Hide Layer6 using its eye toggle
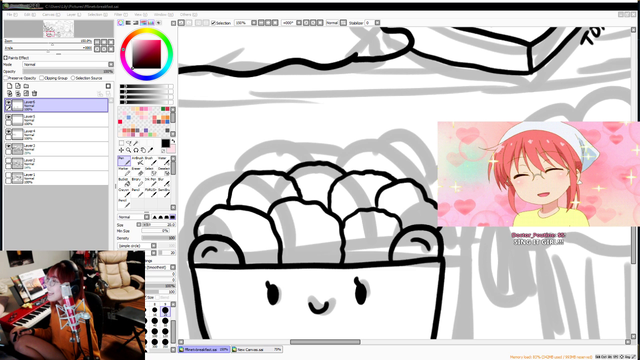Screen dimensions: 640x360 pos(9,102)
